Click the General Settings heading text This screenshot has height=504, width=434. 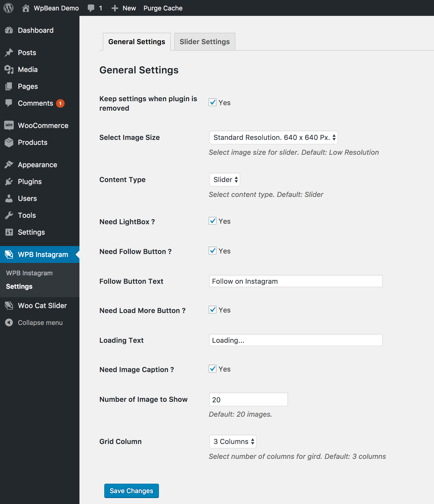[139, 70]
